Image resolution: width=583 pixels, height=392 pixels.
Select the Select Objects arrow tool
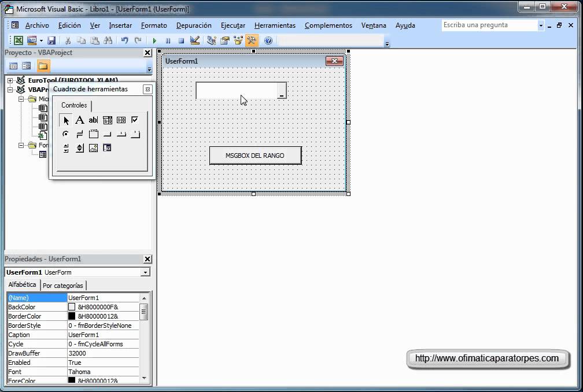[x=66, y=120]
